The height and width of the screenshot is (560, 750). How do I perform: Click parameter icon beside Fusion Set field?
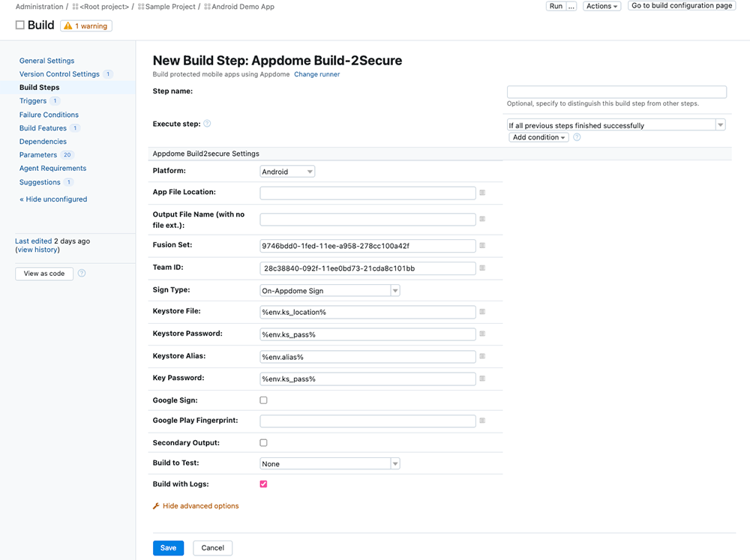coord(482,246)
